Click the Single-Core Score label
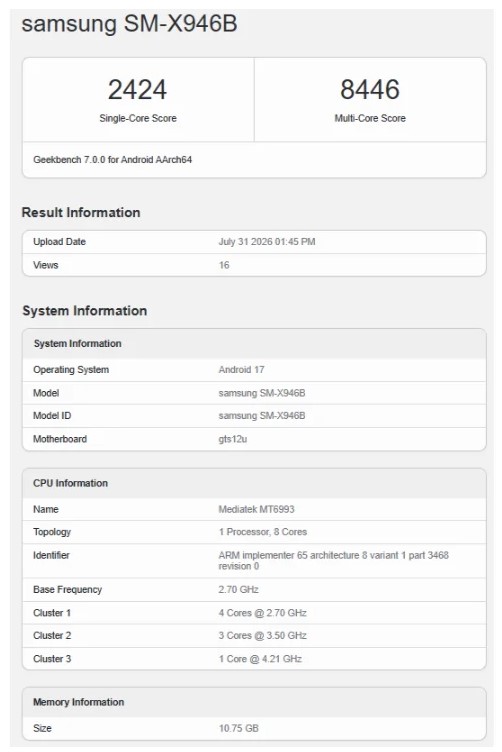The image size is (502, 752). point(138,118)
